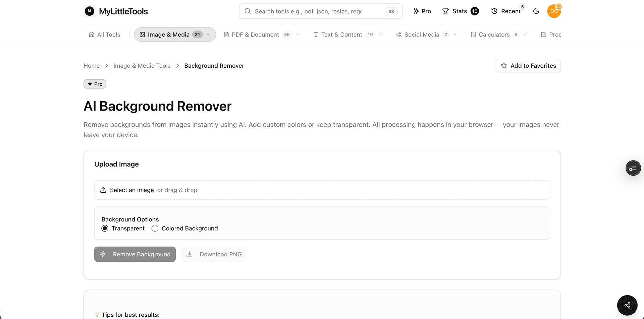Open the Calculators category tab

click(499, 35)
